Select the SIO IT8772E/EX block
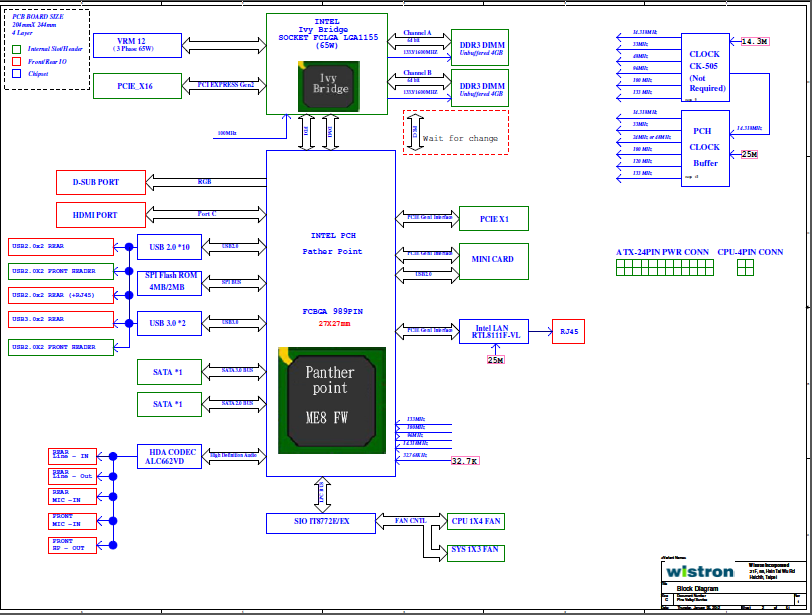 321,522
